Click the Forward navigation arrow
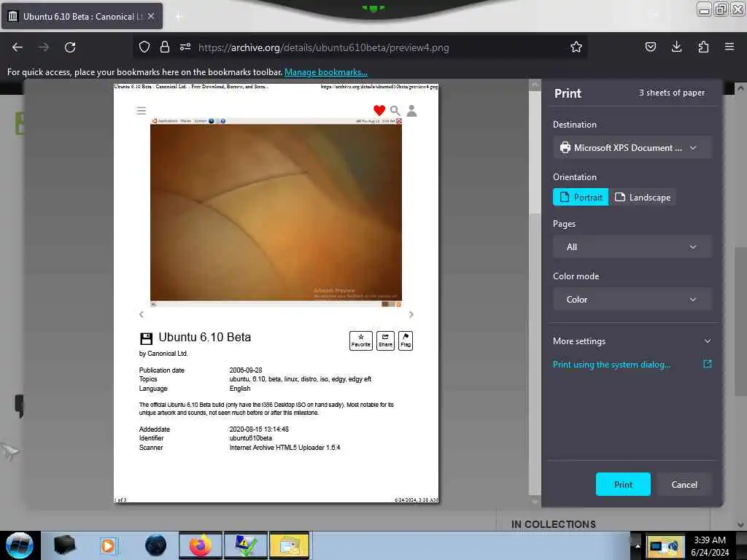747x560 pixels. point(43,47)
